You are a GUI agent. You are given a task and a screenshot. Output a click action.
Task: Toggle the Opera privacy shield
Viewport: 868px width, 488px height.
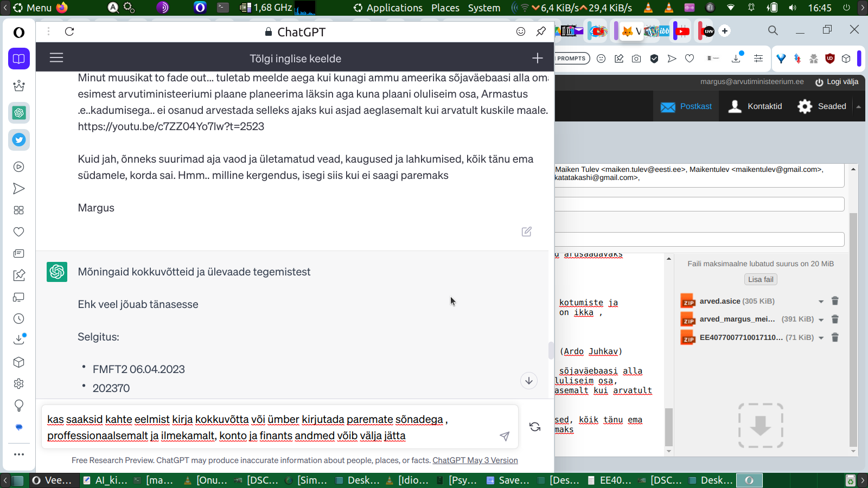pyautogui.click(x=654, y=59)
